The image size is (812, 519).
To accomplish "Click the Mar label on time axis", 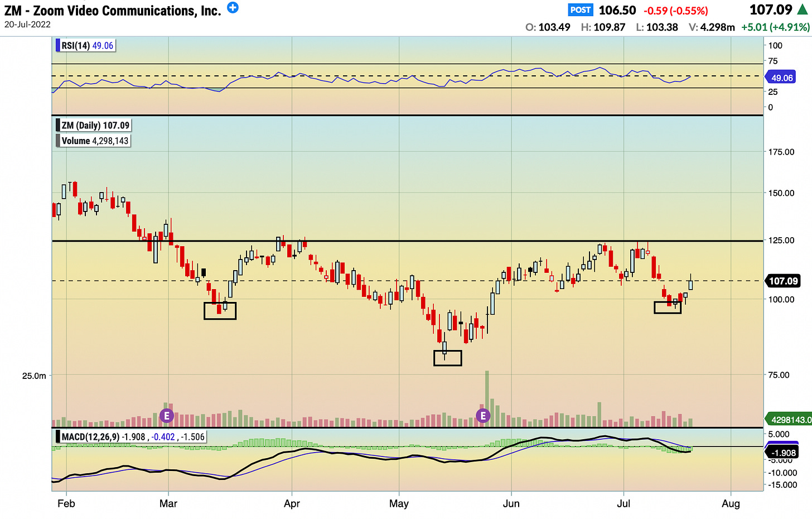I will pyautogui.click(x=168, y=503).
